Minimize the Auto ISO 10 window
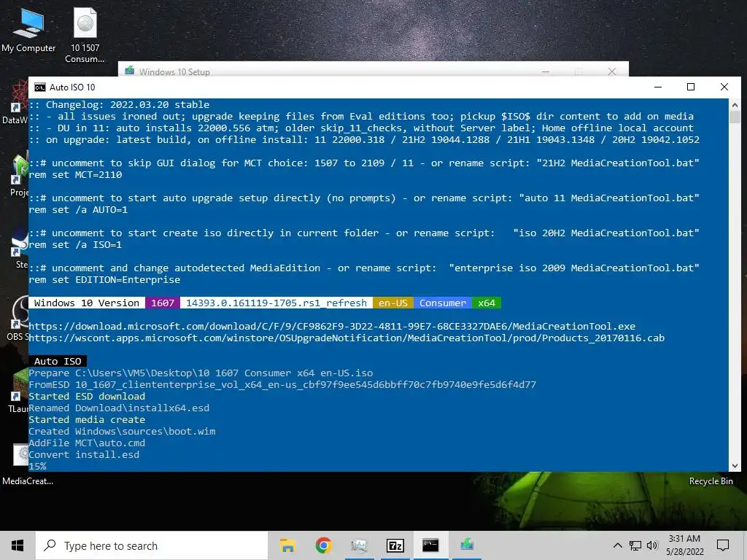 tap(658, 87)
